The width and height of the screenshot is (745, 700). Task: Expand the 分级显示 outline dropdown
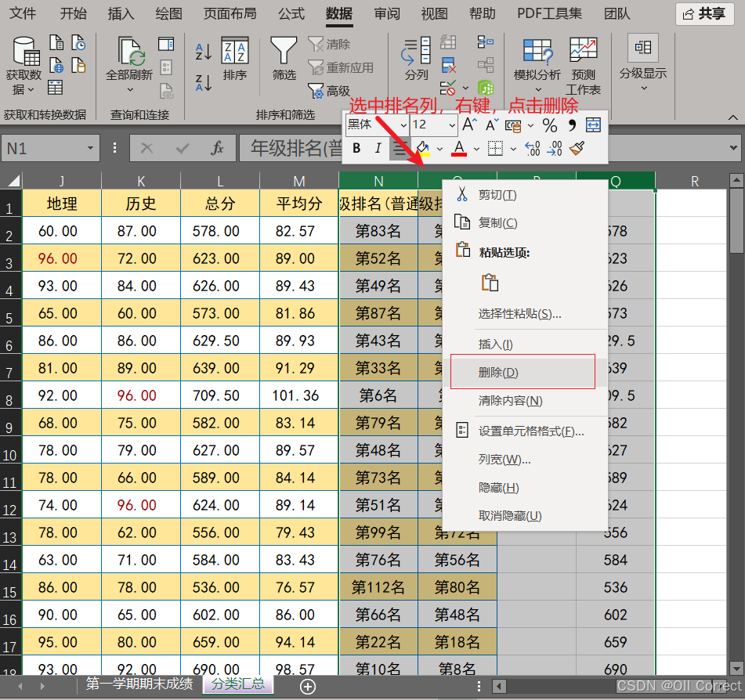(x=644, y=88)
